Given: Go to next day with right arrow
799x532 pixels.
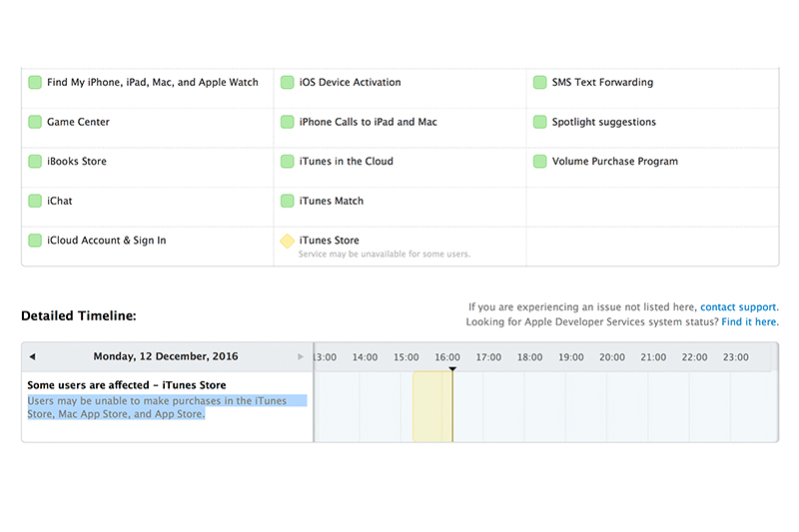Looking at the screenshot, I should [301, 356].
